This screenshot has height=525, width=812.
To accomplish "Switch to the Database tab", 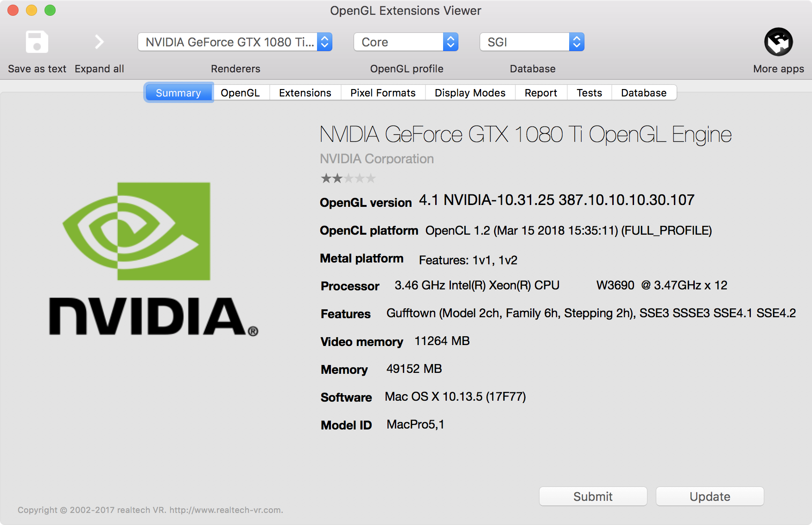I will tap(644, 93).
